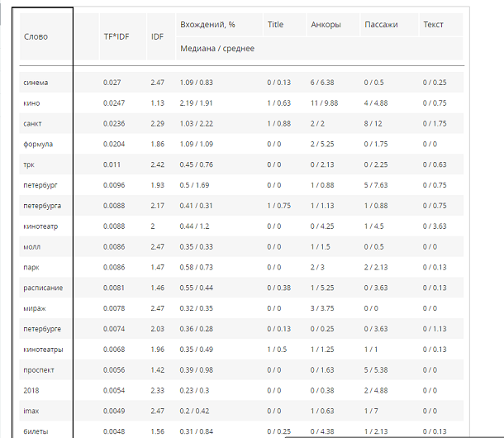This screenshot has height=438, width=504.
Task: Click the word мираж
Action: 35,309
